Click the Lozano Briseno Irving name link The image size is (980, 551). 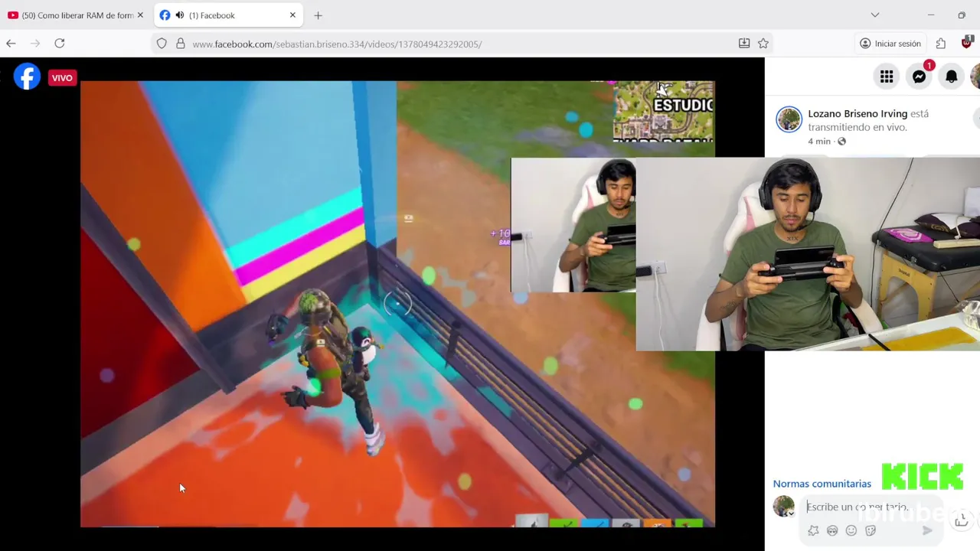(857, 113)
